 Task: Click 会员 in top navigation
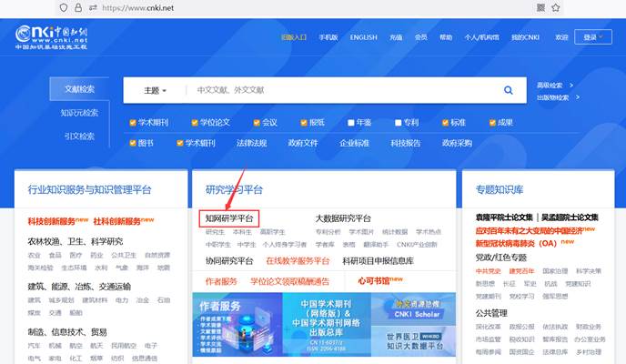point(420,37)
